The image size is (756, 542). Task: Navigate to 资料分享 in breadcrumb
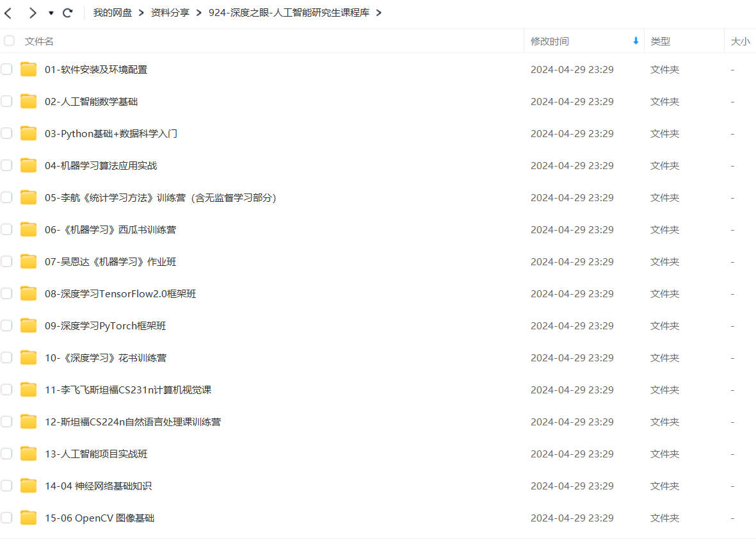point(170,13)
